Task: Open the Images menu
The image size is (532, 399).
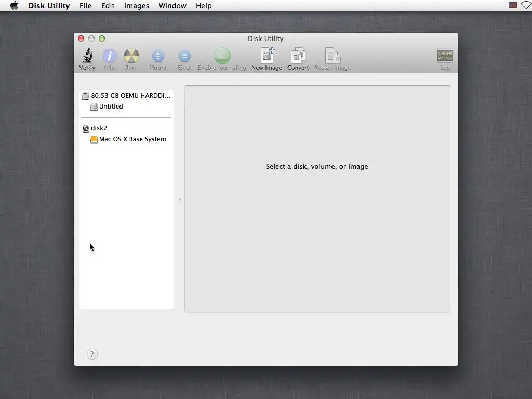Action: pyautogui.click(x=137, y=5)
